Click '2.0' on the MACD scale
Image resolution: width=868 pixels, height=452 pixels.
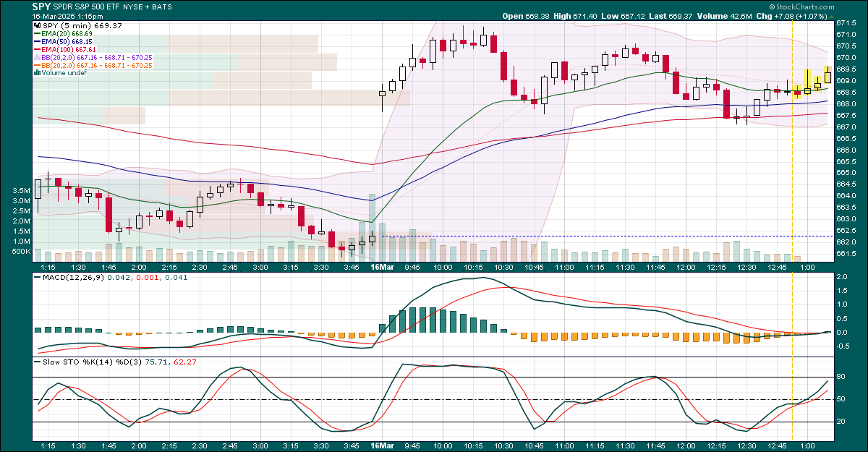coord(841,277)
